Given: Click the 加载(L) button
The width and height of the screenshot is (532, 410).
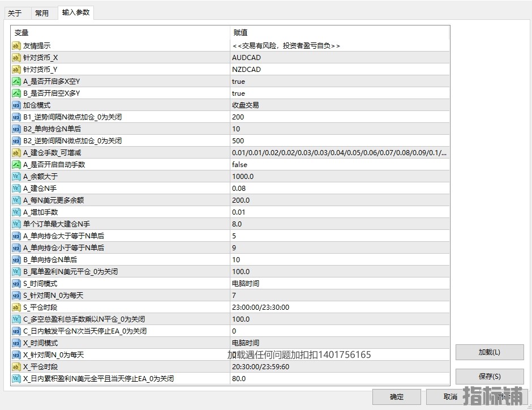Looking at the screenshot, I should [x=489, y=352].
